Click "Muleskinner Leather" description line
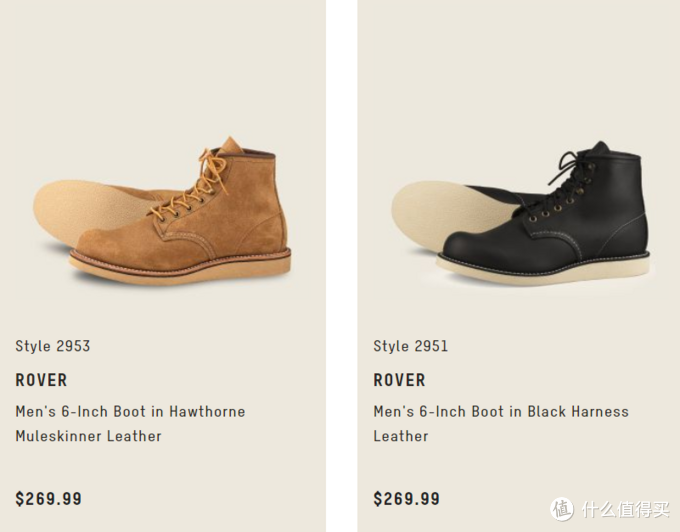 tap(88, 436)
